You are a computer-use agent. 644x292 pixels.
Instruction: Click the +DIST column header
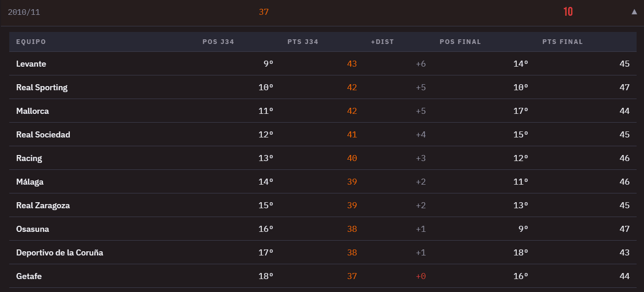383,42
